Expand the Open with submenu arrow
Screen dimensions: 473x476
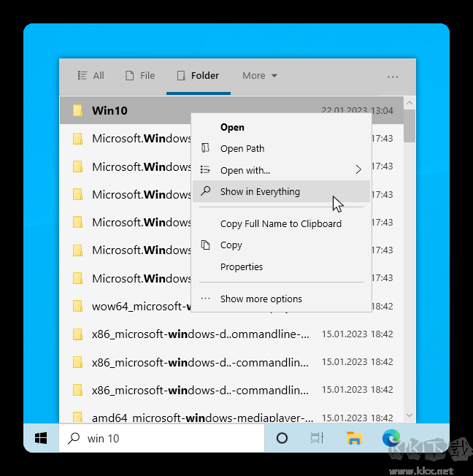tap(358, 169)
